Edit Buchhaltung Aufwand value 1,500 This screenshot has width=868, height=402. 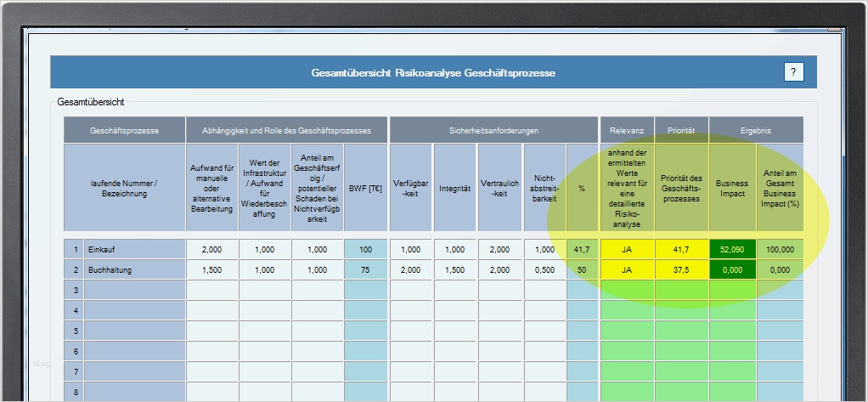(211, 269)
